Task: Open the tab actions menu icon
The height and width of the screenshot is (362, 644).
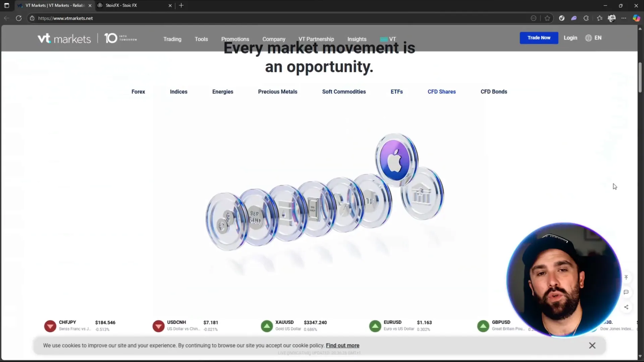Action: (6, 5)
